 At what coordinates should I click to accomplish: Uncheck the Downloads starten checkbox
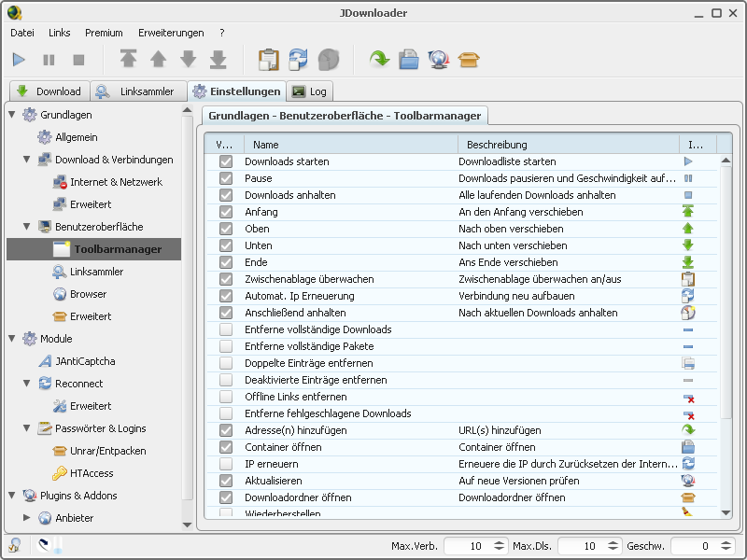(226, 161)
